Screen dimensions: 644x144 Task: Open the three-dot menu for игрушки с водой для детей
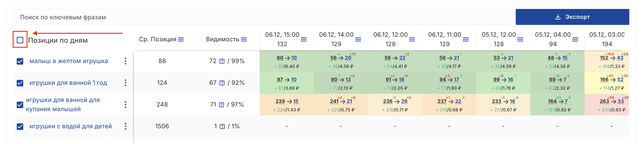pyautogui.click(x=125, y=126)
